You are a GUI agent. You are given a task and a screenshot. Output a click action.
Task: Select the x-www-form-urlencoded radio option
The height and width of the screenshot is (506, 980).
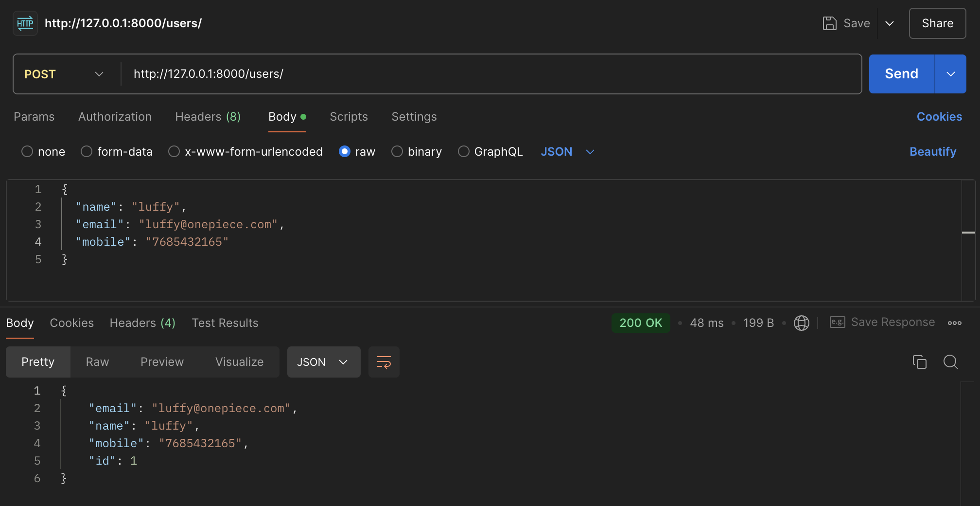[x=174, y=152]
